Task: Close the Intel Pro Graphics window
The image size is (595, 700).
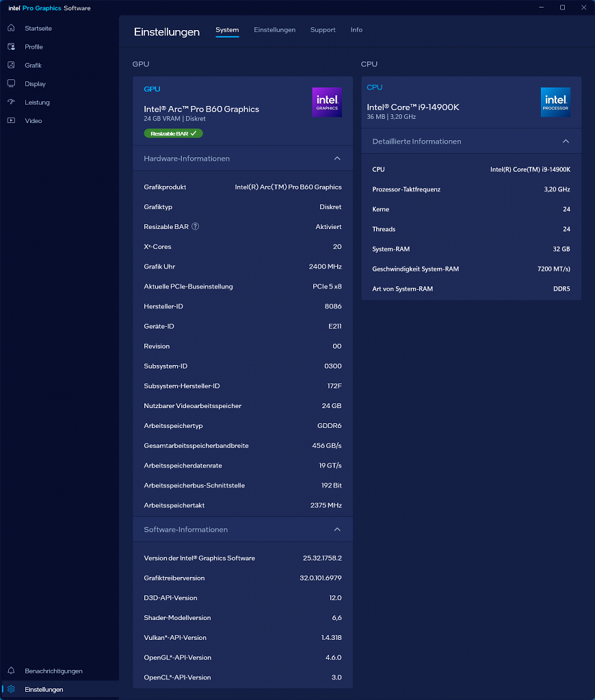Action: (583, 8)
